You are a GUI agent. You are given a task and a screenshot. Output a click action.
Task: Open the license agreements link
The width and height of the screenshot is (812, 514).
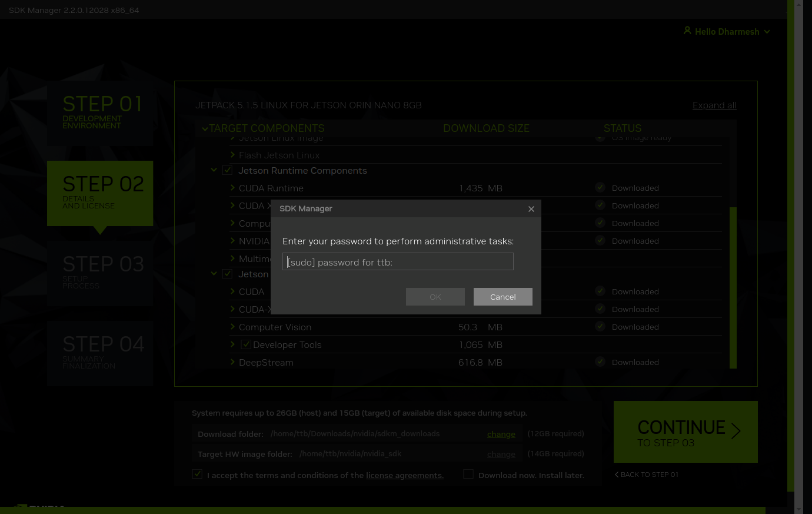coord(404,476)
